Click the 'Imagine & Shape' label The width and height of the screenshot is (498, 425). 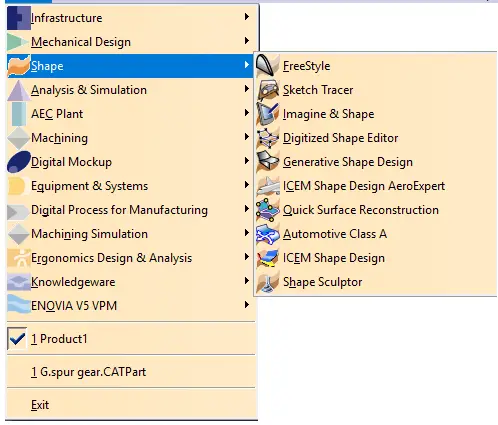pyautogui.click(x=328, y=114)
